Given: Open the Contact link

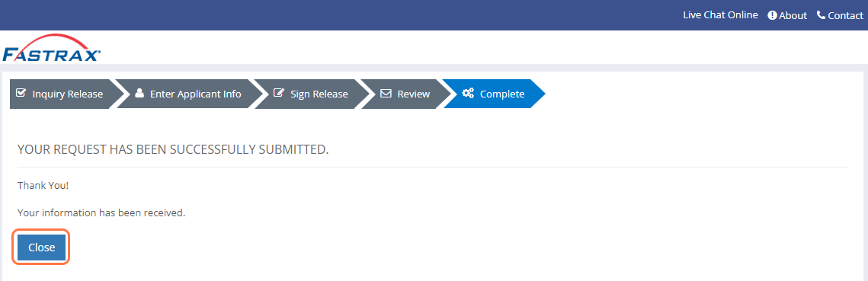Looking at the screenshot, I should tap(840, 15).
